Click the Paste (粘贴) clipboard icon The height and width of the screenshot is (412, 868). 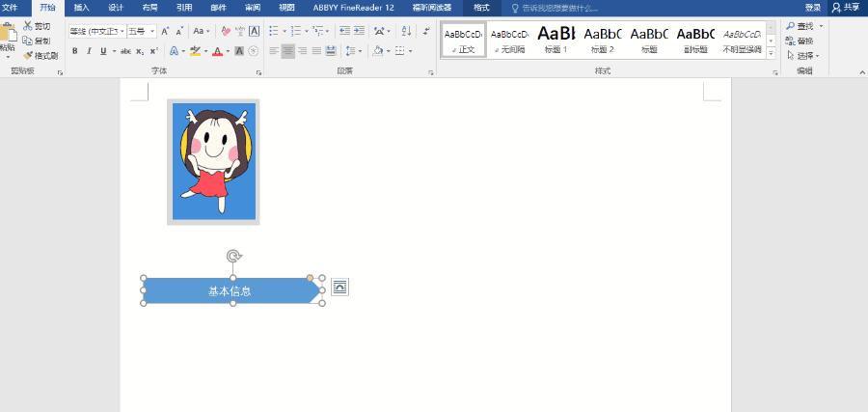click(7, 33)
